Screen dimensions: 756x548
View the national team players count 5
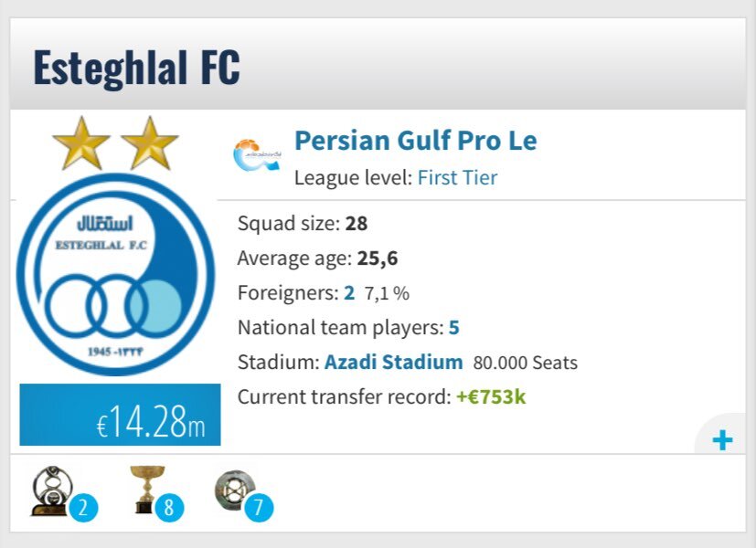(454, 327)
